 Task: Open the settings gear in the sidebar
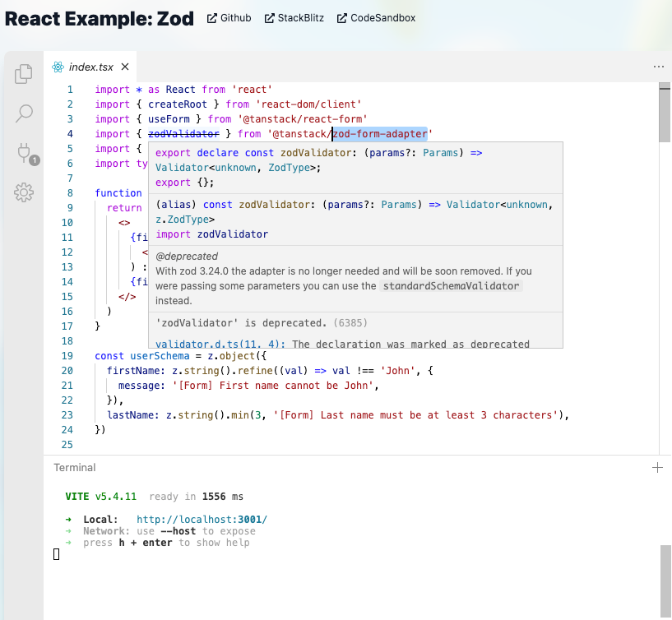(24, 192)
